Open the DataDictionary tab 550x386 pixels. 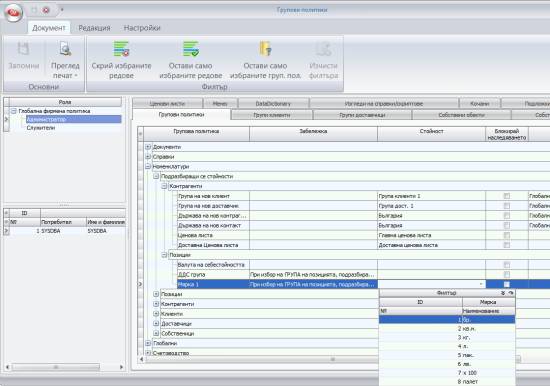273,104
